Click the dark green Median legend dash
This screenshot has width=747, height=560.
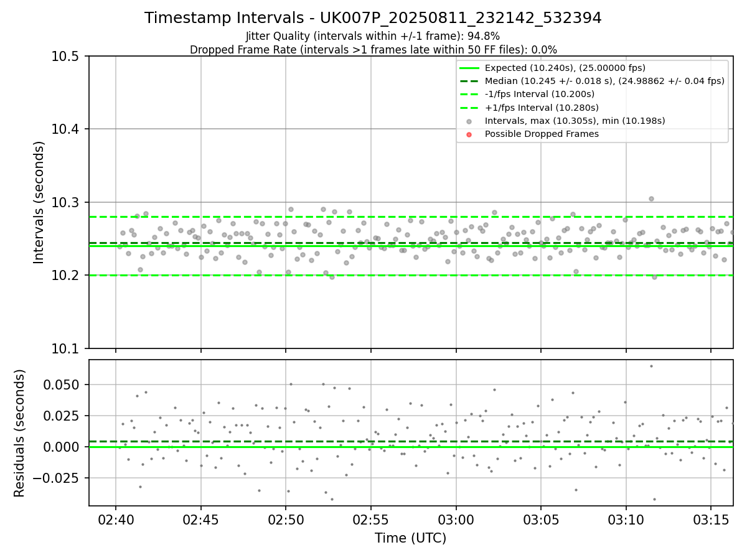click(469, 81)
